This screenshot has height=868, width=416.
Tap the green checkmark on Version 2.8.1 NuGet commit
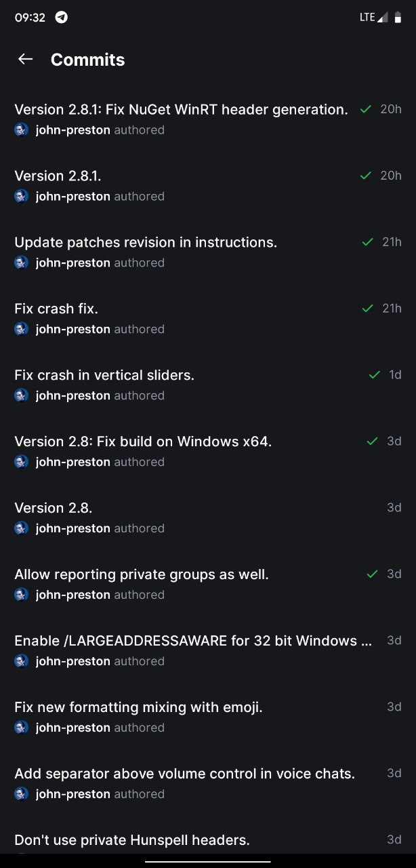366,109
